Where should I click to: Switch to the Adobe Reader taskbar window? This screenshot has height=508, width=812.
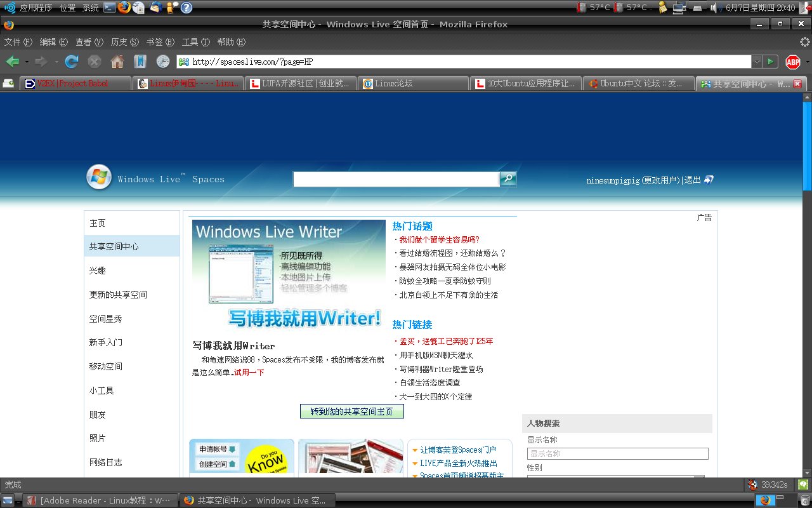(x=100, y=500)
